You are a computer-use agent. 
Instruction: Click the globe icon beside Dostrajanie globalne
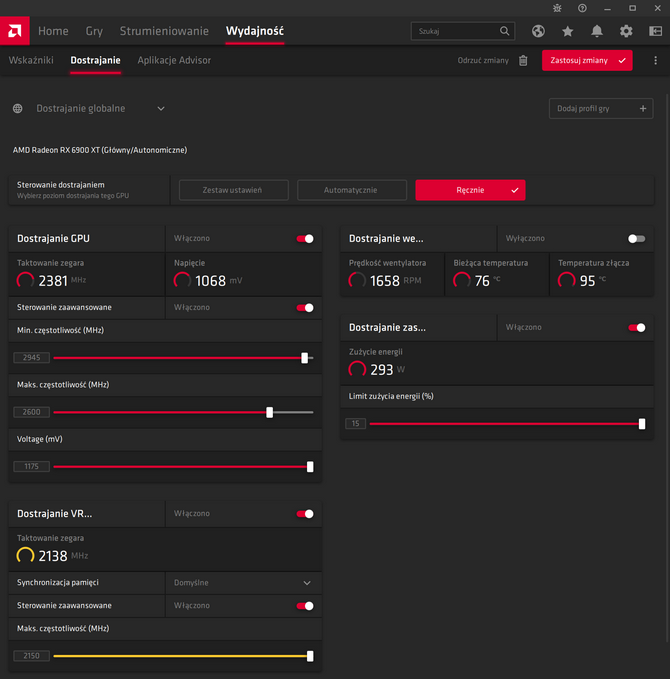17,108
